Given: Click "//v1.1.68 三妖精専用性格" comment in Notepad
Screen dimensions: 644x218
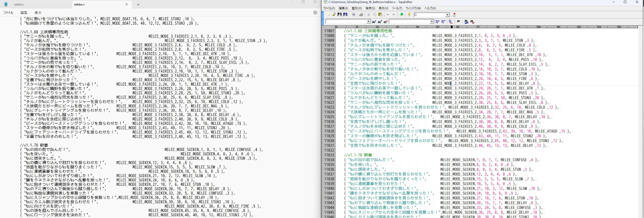Looking at the screenshot, I should point(44,32).
